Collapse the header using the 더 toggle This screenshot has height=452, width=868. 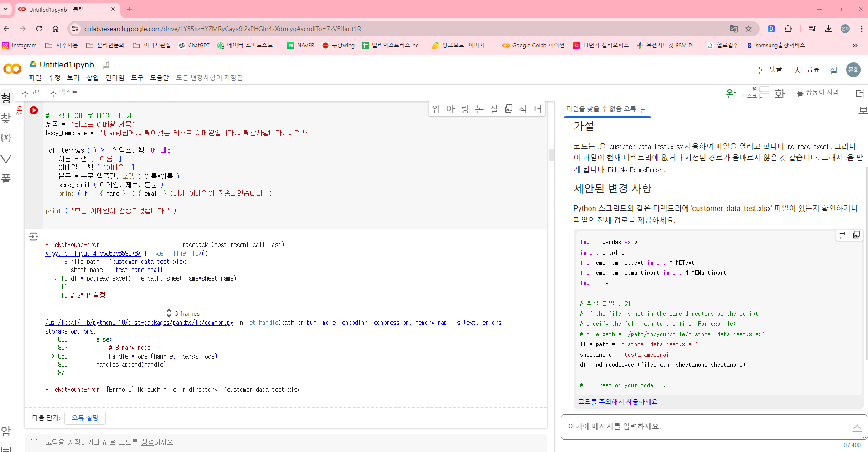tap(860, 93)
